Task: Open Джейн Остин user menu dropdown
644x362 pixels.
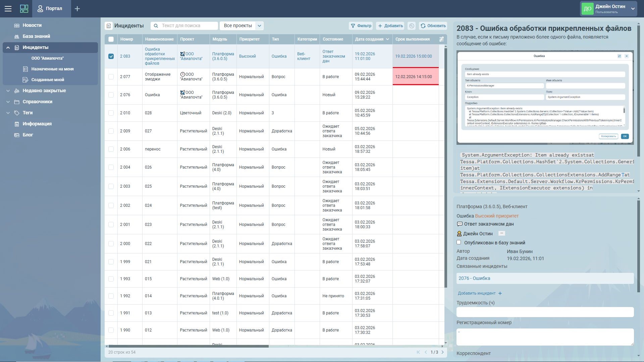Action: [x=633, y=9]
